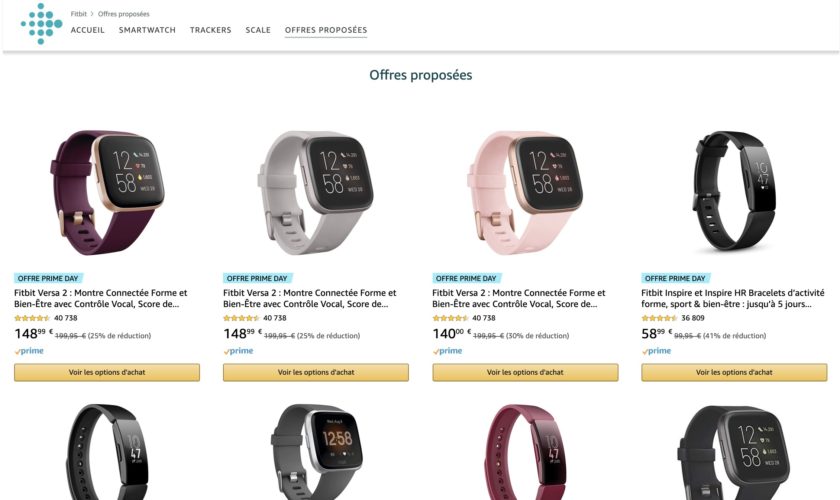
Task: Click the Fitbit dotted logo
Action: (41, 24)
